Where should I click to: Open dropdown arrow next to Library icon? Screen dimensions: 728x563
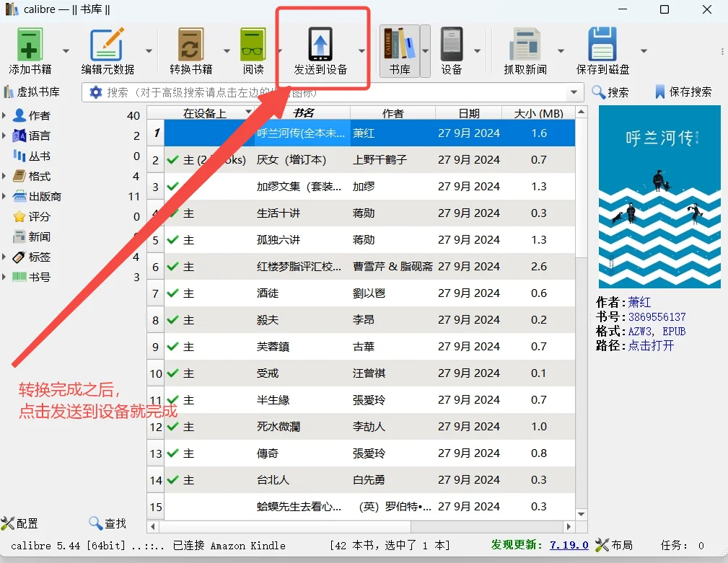[425, 50]
